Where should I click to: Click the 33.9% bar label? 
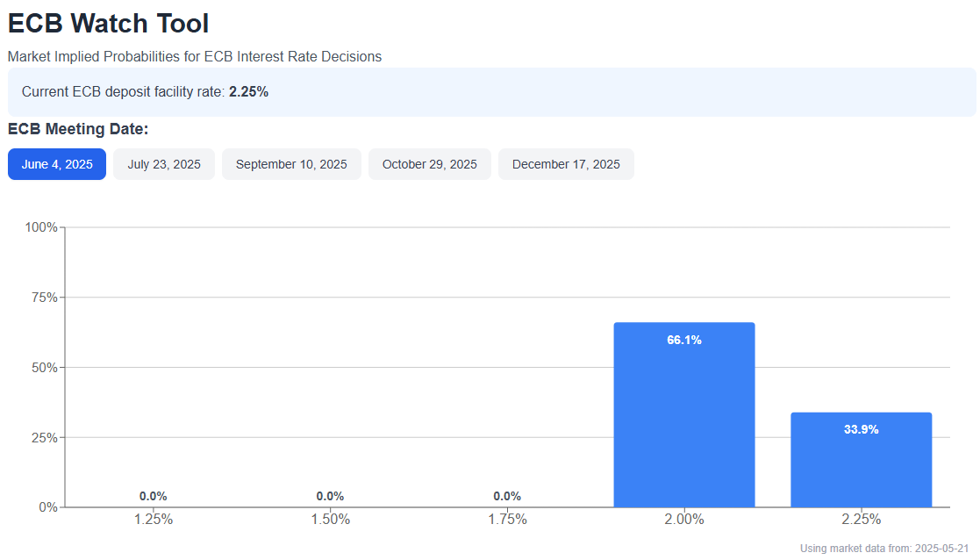pyautogui.click(x=862, y=429)
